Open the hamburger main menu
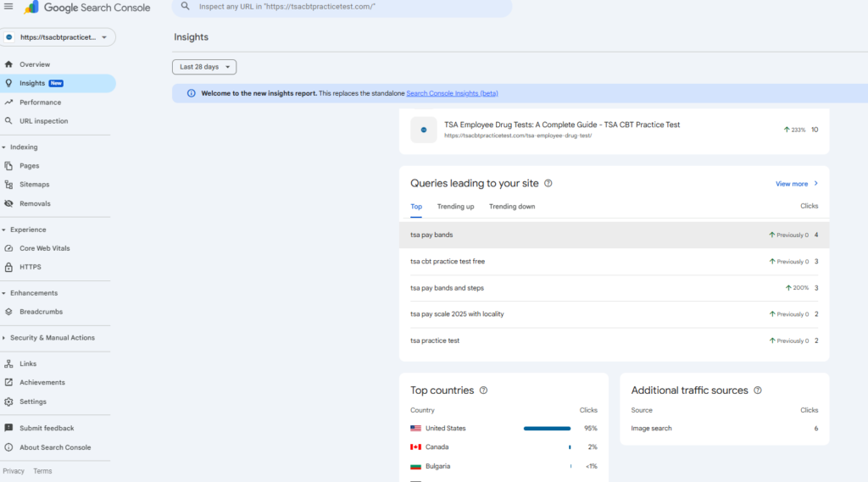 8,7
